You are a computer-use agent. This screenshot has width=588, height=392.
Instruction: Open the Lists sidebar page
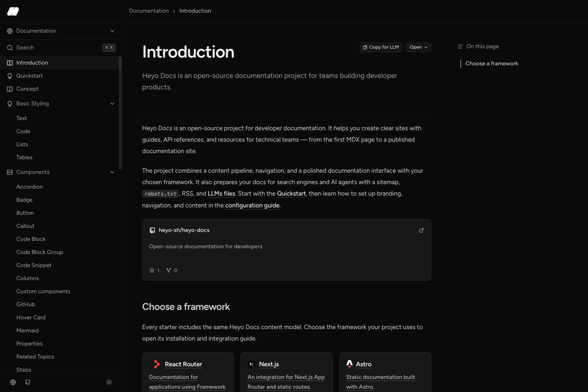coord(22,145)
